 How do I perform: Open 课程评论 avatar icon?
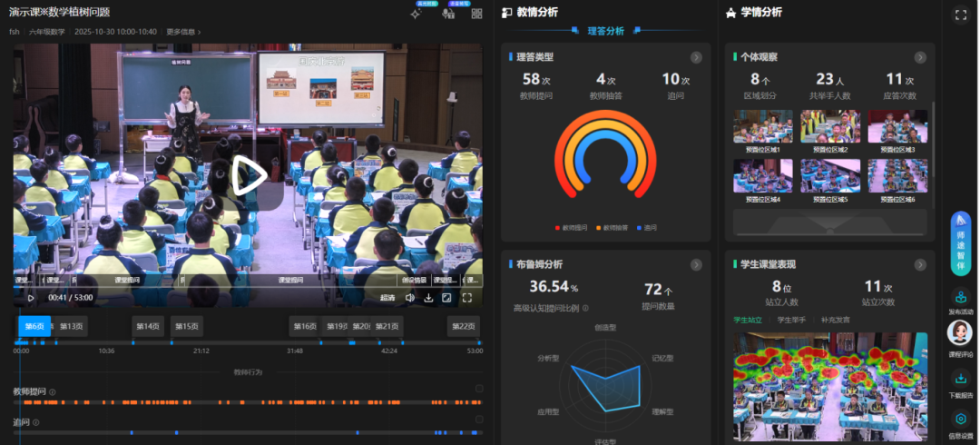960,333
